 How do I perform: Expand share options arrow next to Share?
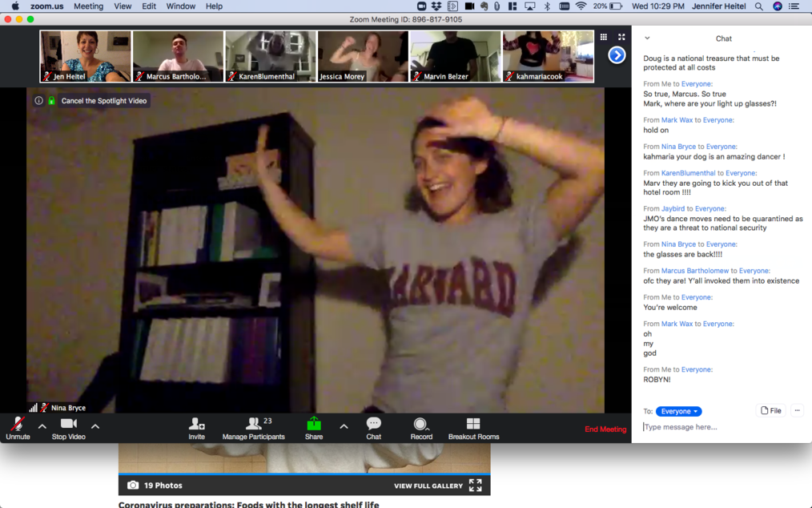[344, 426]
